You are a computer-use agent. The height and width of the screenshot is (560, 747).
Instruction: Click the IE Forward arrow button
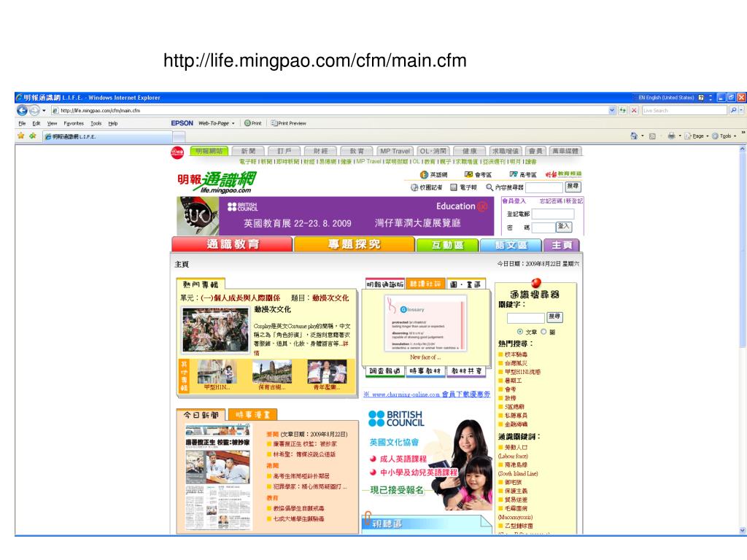[34, 111]
